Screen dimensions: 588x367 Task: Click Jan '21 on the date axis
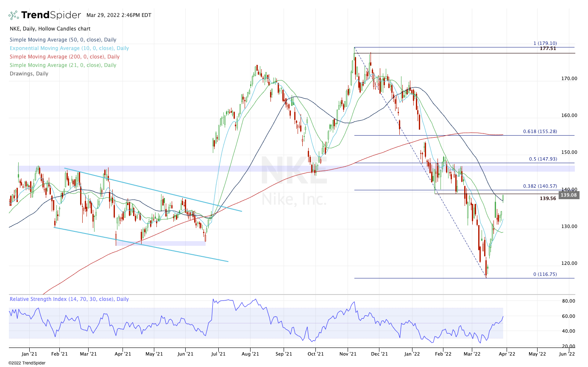(29, 353)
